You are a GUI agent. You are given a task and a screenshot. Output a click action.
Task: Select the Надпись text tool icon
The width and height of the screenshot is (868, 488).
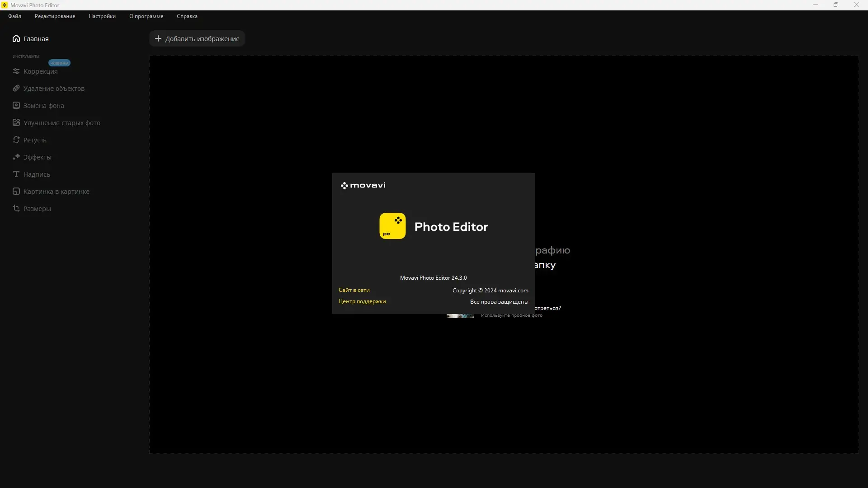(16, 174)
